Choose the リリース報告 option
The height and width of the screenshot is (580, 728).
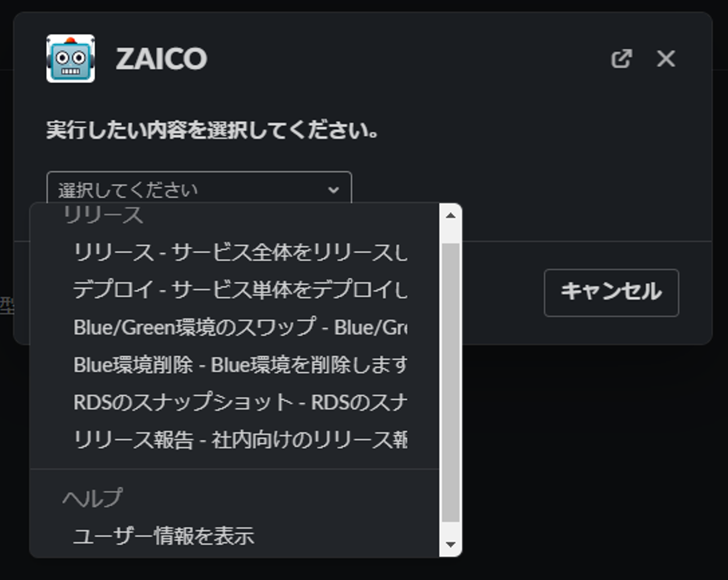[240, 440]
